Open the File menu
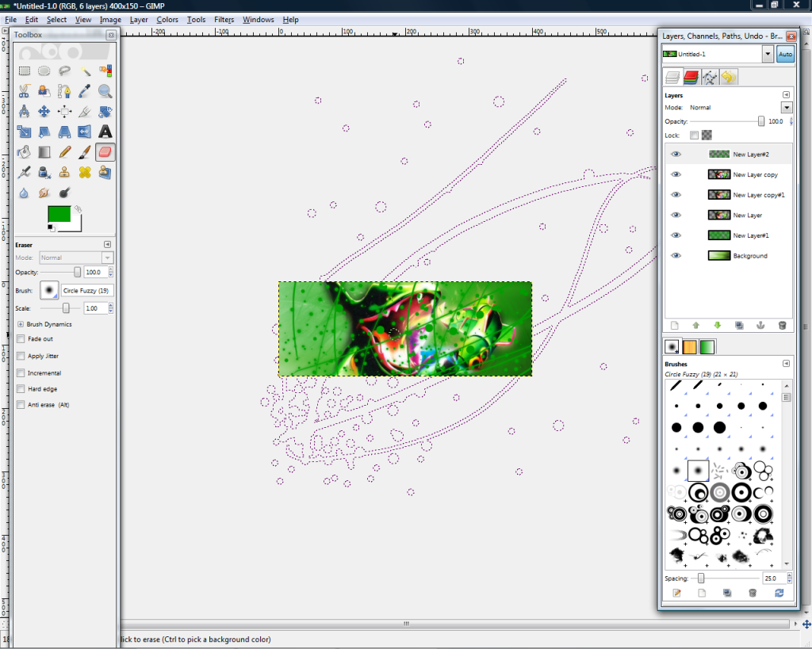This screenshot has height=649, width=812. coord(11,20)
